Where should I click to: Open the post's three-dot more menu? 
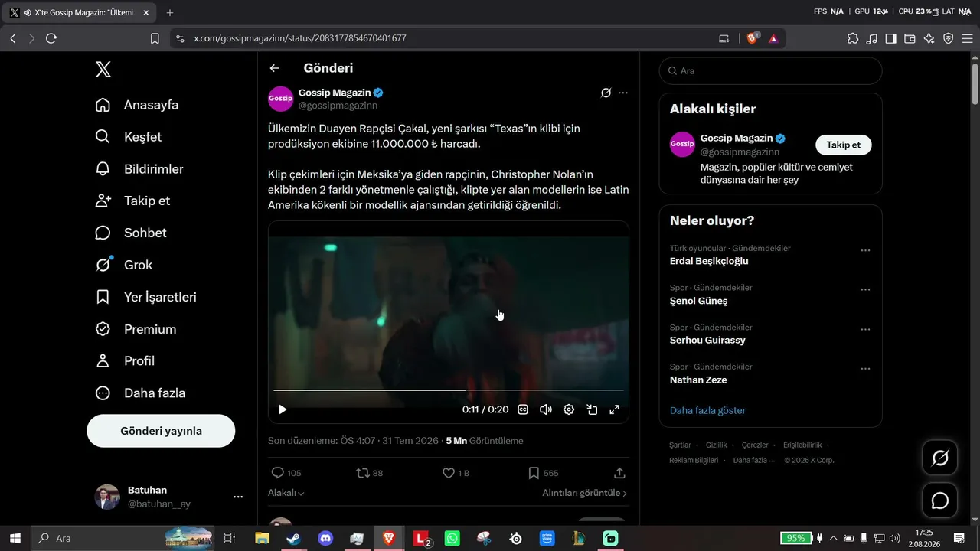(623, 93)
